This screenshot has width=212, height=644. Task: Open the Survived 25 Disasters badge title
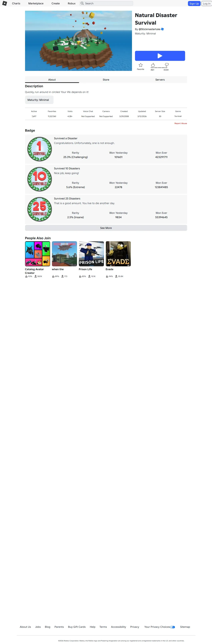pos(67,198)
